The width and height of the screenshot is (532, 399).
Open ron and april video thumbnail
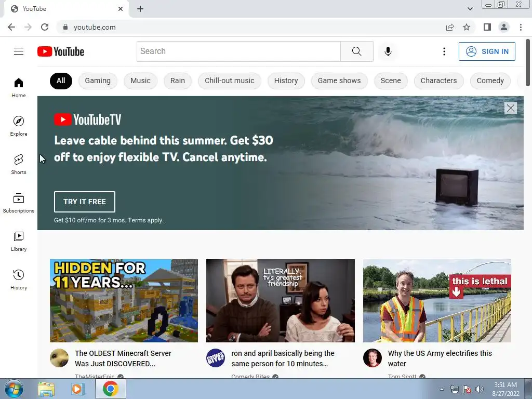point(281,301)
